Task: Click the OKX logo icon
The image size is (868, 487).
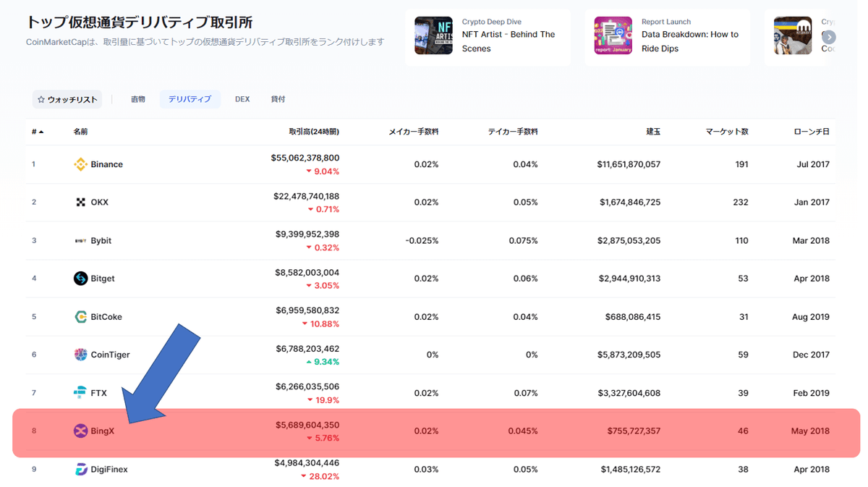Action: click(x=81, y=202)
